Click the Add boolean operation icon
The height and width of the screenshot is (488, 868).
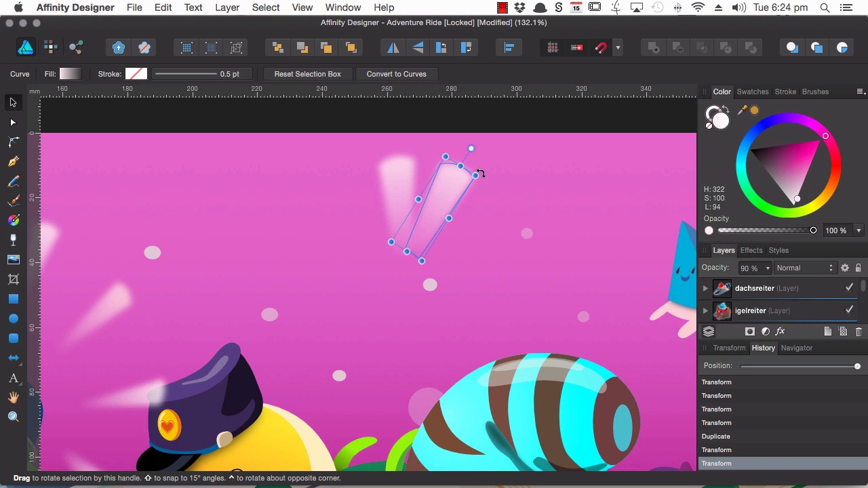pos(653,47)
